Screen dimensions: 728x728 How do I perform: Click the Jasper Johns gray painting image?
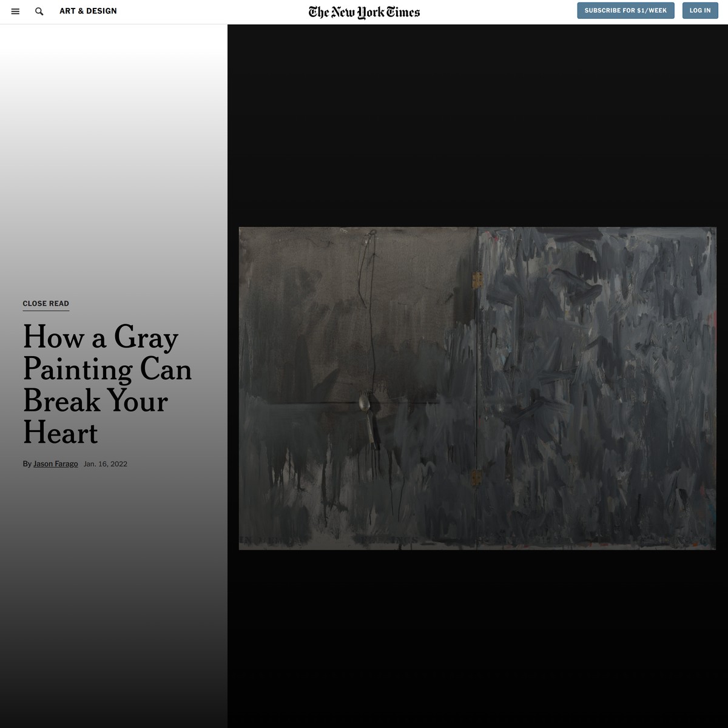pos(477,388)
